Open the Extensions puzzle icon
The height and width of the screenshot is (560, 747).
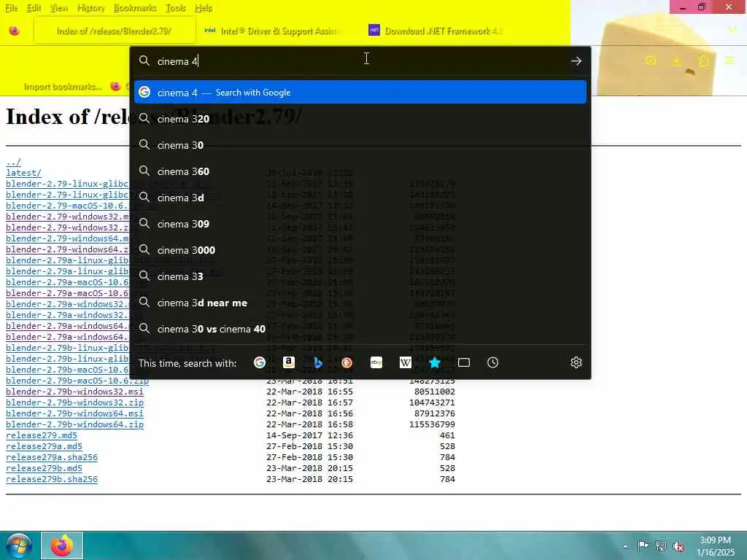[703, 61]
